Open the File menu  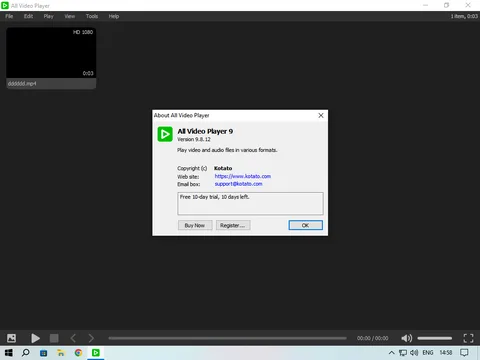9,16
